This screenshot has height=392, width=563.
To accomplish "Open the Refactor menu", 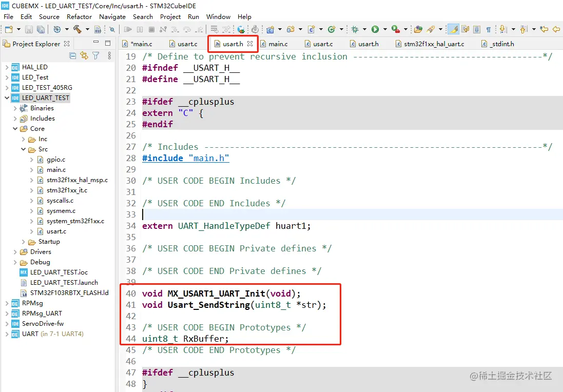I will click(x=79, y=16).
